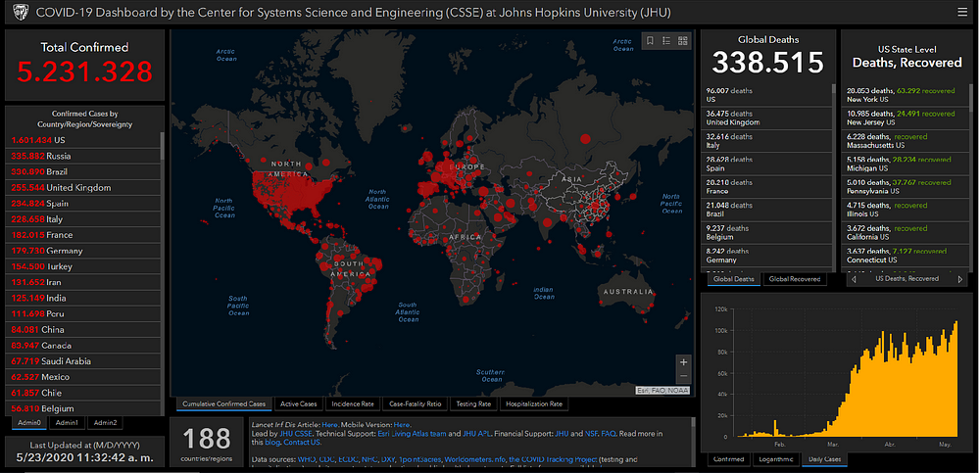Open the CDC data source link
The height and width of the screenshot is (473, 980).
[328, 460]
